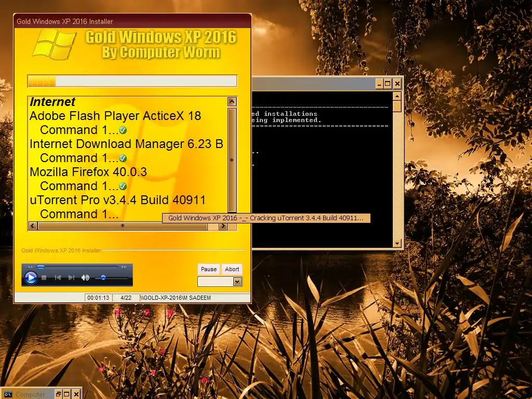Click the installer list horizontal scrollbar thumb
Image resolution: width=532 pixels, height=399 pixels.
point(123,225)
